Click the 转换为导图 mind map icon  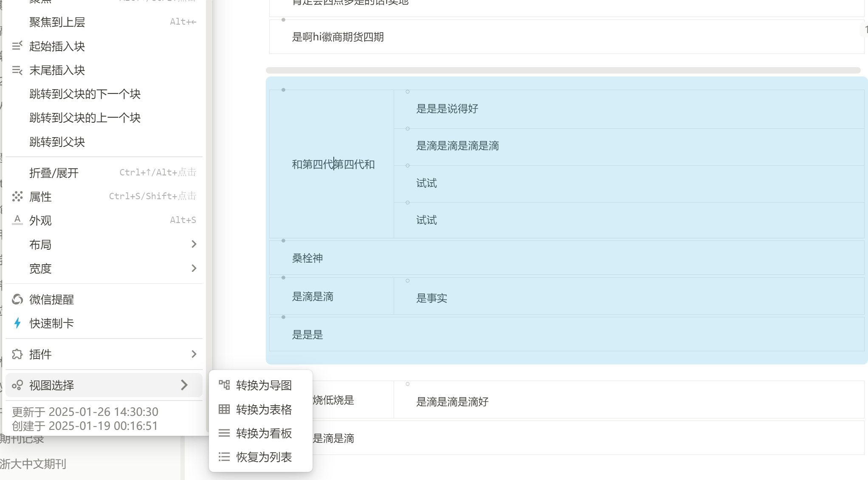pyautogui.click(x=224, y=385)
